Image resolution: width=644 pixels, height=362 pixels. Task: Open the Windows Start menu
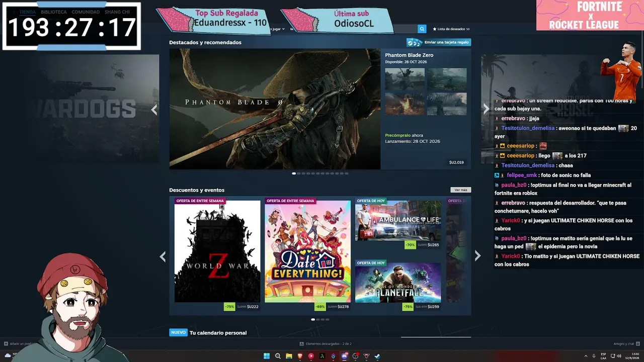coord(267,356)
